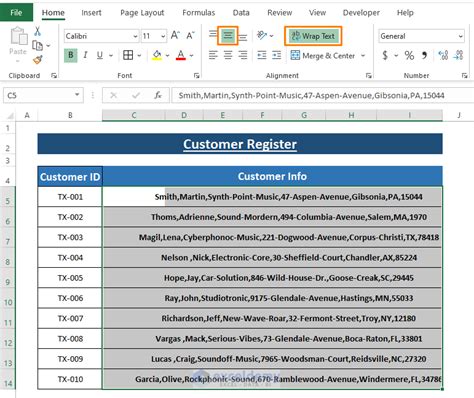This screenshot has height=398, width=474.
Task: Click Decrease Indent icon
Action: pyautogui.click(x=262, y=55)
